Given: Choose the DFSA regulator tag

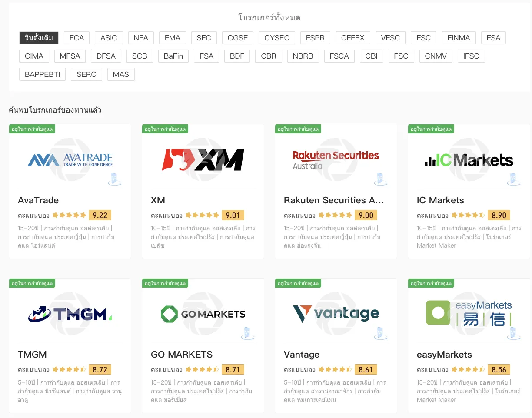Looking at the screenshot, I should 106,56.
